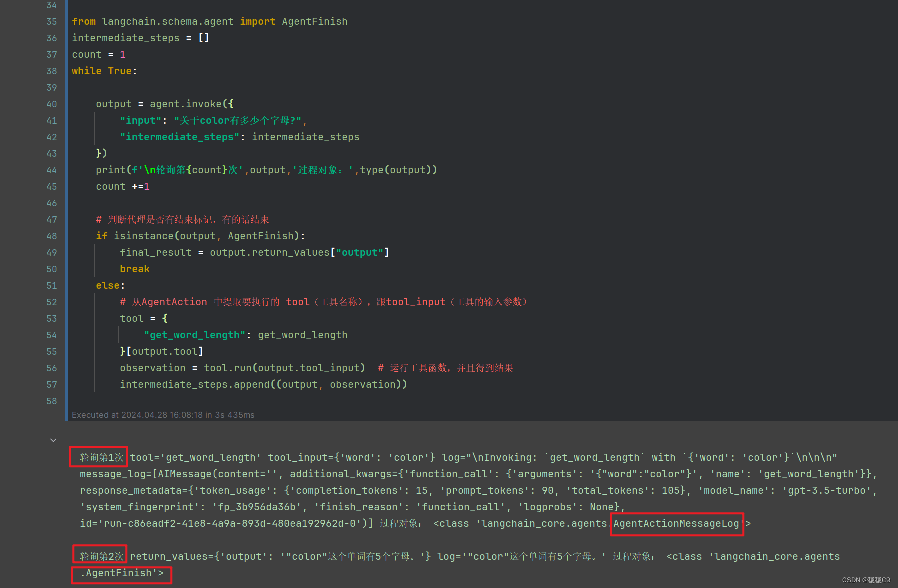Click 'gpt-3.5-turbo' model name in output

coord(827,491)
